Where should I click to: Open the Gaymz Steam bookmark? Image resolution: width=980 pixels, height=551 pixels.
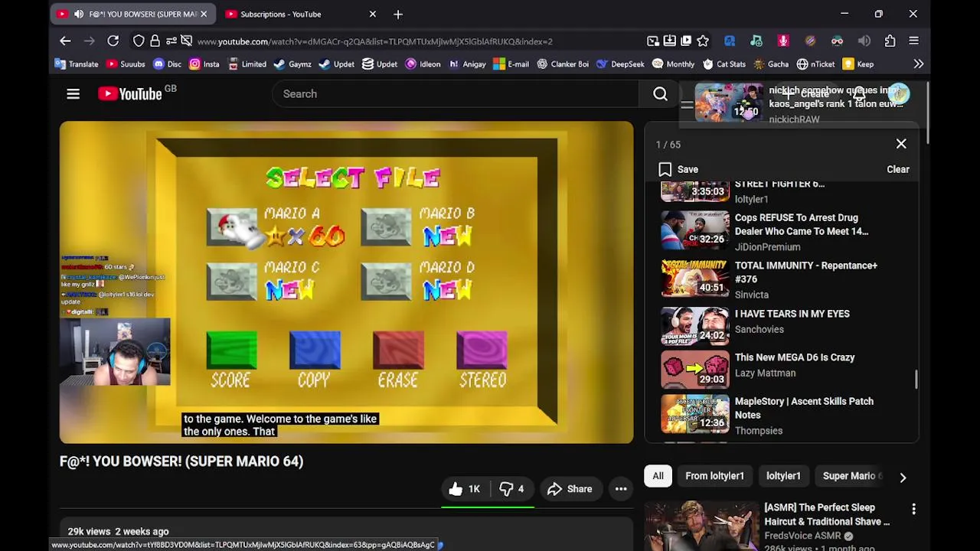click(292, 64)
